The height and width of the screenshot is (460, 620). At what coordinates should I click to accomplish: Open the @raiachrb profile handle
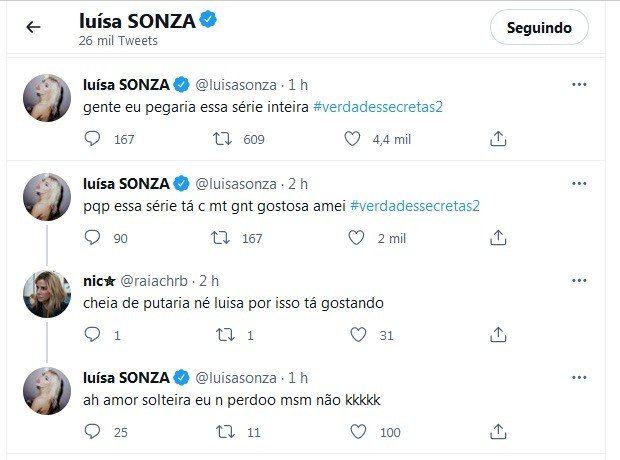click(154, 281)
